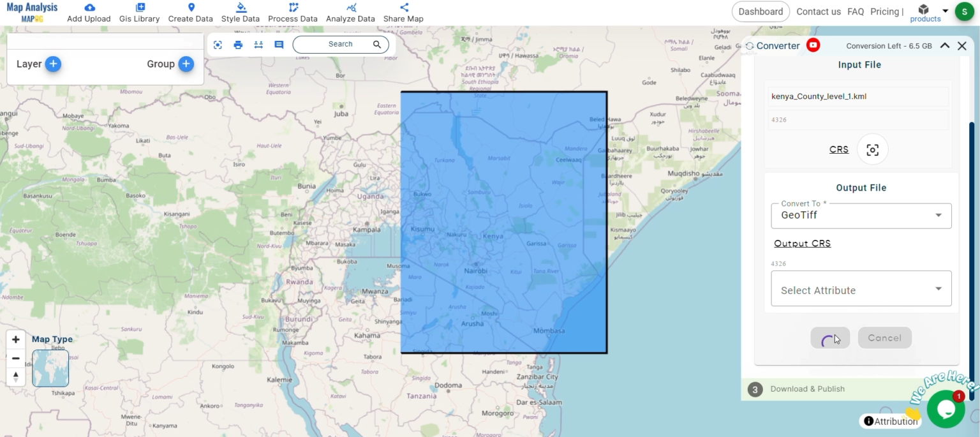Print the current map
The image size is (980, 437).
tap(238, 45)
